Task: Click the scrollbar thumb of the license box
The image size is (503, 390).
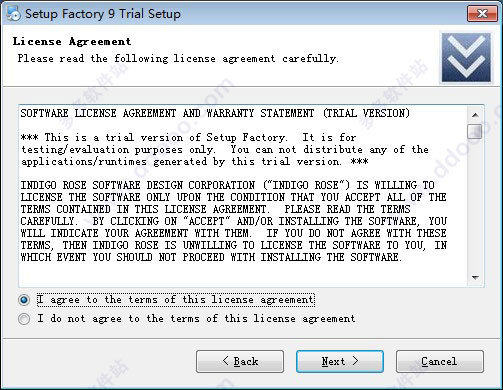Action: (x=474, y=131)
